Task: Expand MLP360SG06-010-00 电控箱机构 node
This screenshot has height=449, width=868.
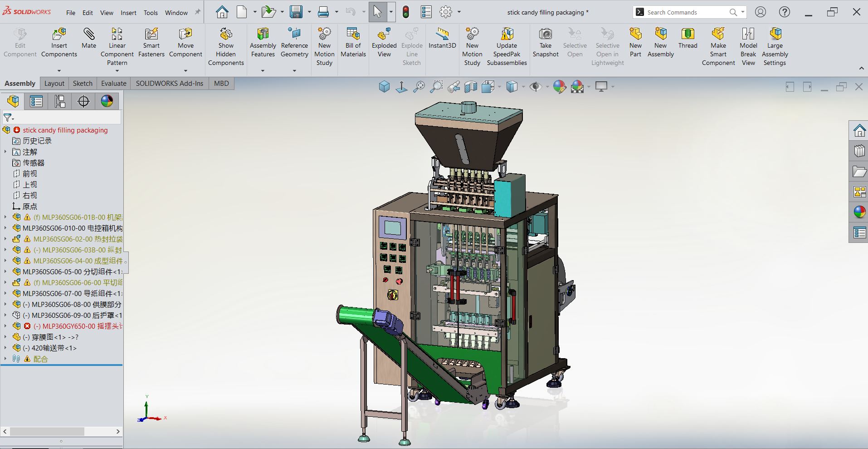Action: click(x=5, y=228)
